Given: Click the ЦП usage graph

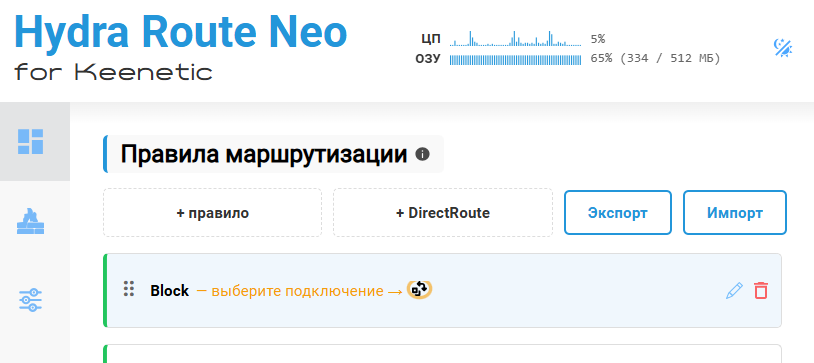Looking at the screenshot, I should coord(515,38).
